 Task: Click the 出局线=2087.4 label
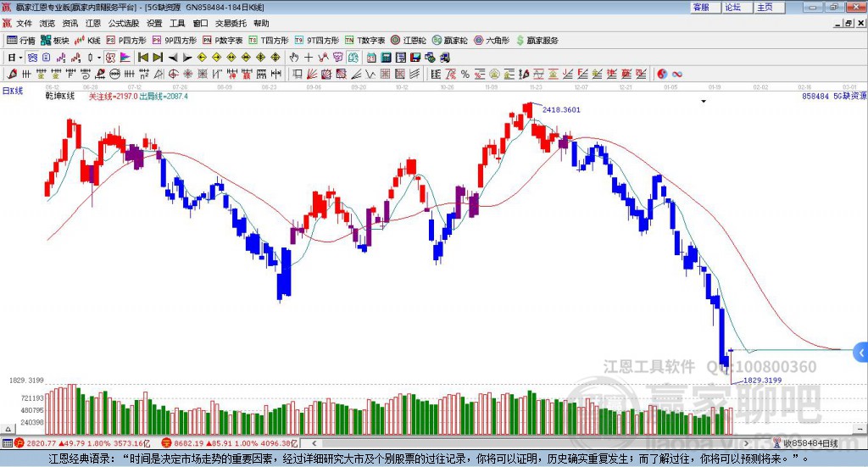coord(164,97)
